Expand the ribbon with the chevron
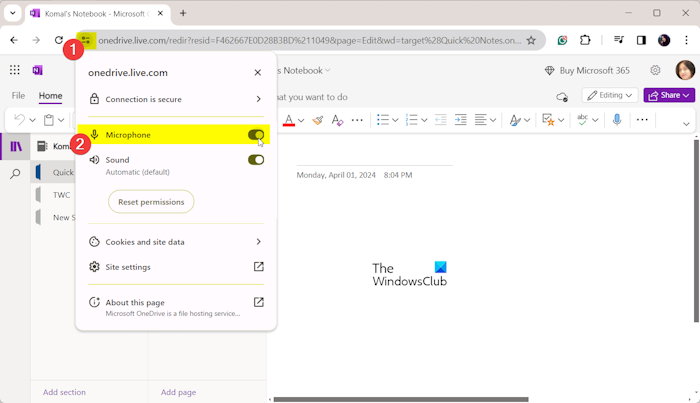The image size is (700, 403). pyautogui.click(x=686, y=124)
